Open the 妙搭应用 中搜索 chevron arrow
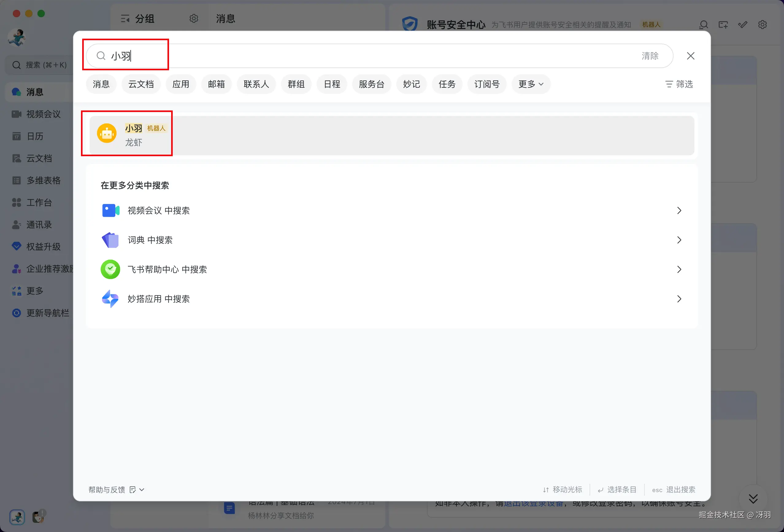Screen dimensions: 784x532 coord(679,299)
